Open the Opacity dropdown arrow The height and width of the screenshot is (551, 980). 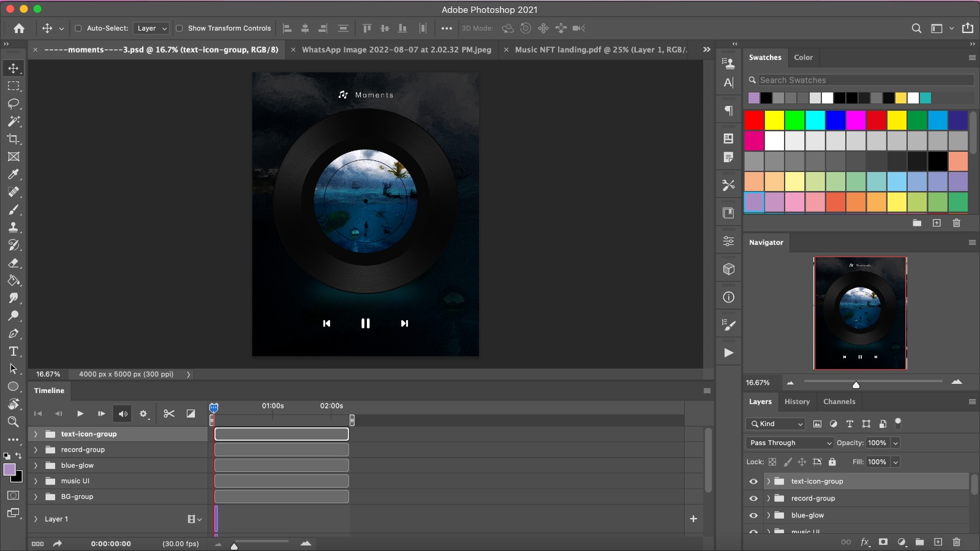coord(895,443)
